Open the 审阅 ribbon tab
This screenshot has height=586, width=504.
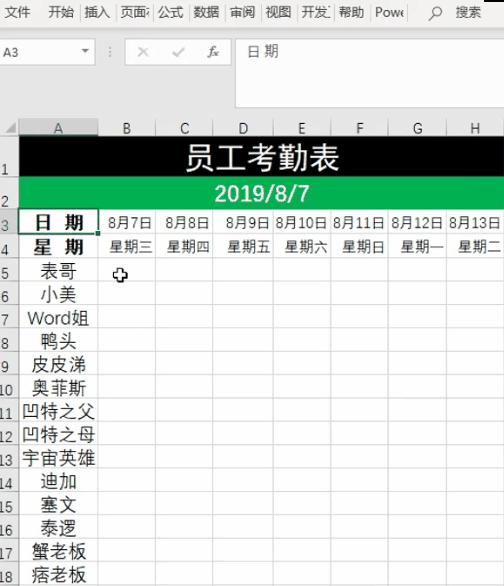pos(242,12)
